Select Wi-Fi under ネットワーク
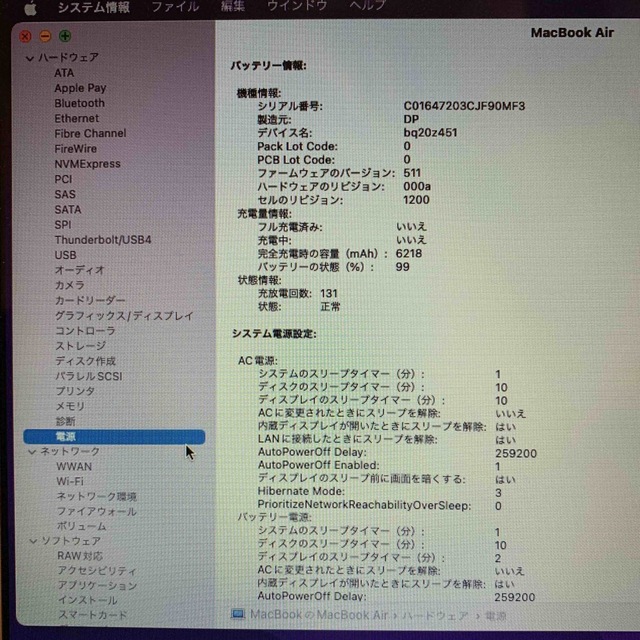This screenshot has width=640, height=640. pos(70,482)
